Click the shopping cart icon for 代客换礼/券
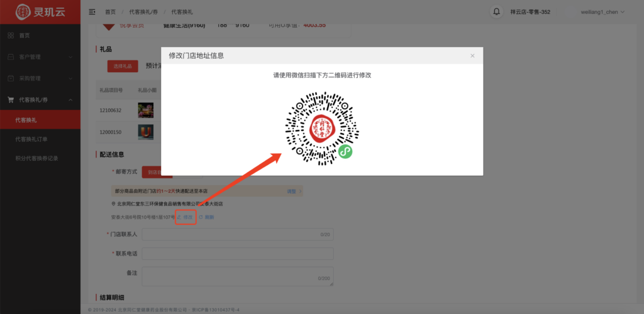 coord(11,100)
